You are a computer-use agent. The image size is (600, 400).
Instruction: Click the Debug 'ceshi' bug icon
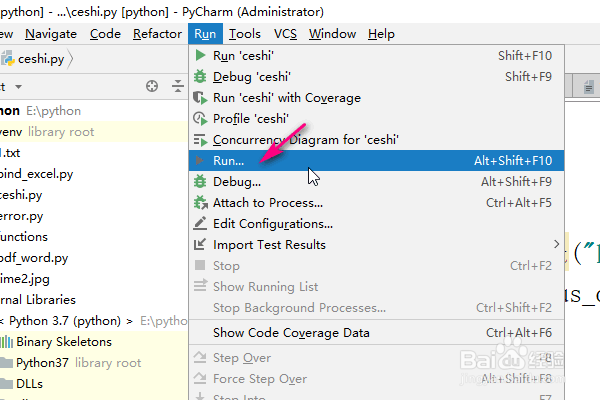click(199, 77)
